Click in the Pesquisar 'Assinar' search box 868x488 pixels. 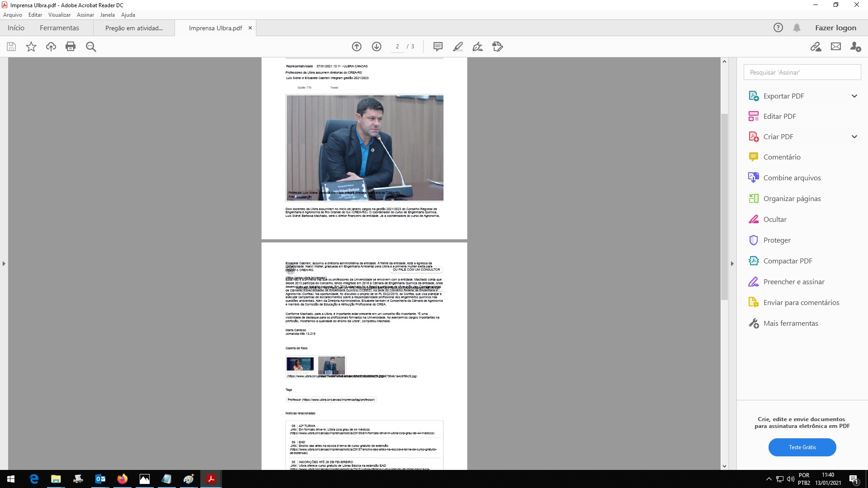tap(802, 72)
